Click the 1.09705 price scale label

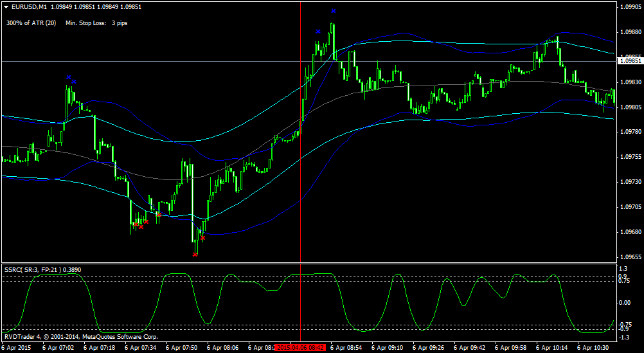coord(632,206)
